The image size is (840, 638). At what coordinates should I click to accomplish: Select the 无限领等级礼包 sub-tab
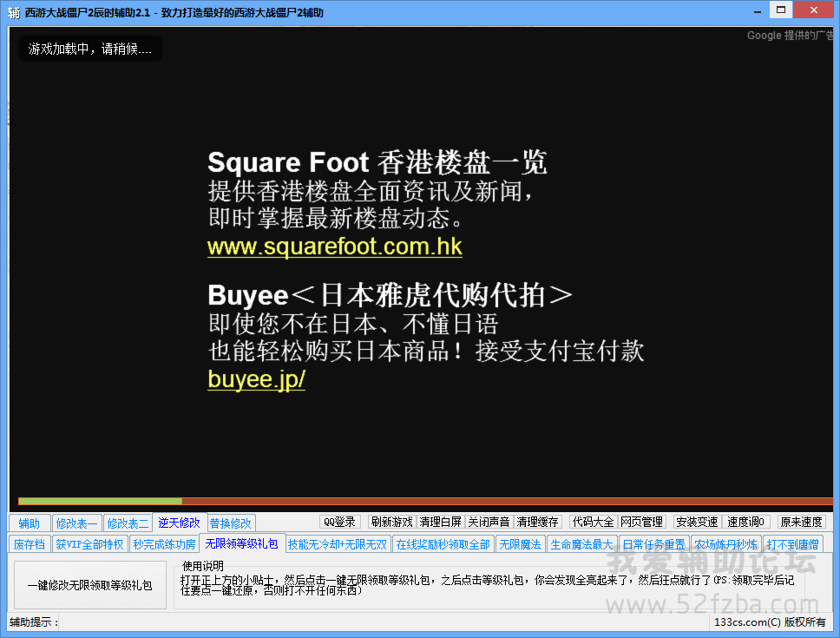coord(241,543)
